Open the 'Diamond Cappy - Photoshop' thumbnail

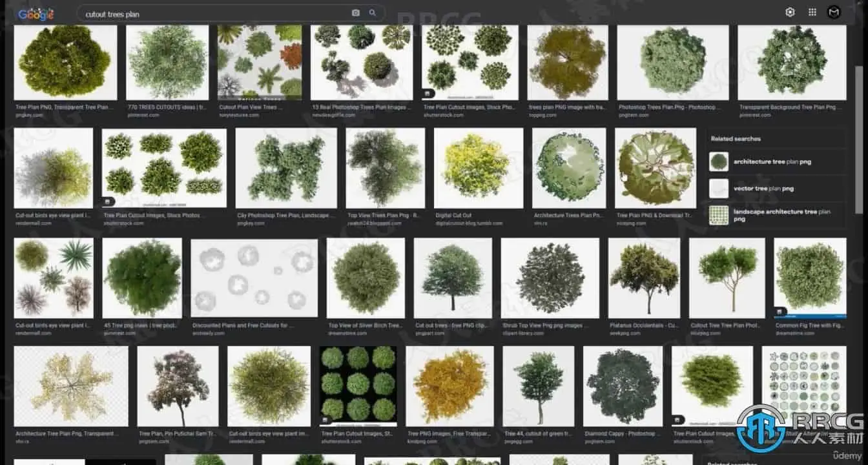pos(623,386)
